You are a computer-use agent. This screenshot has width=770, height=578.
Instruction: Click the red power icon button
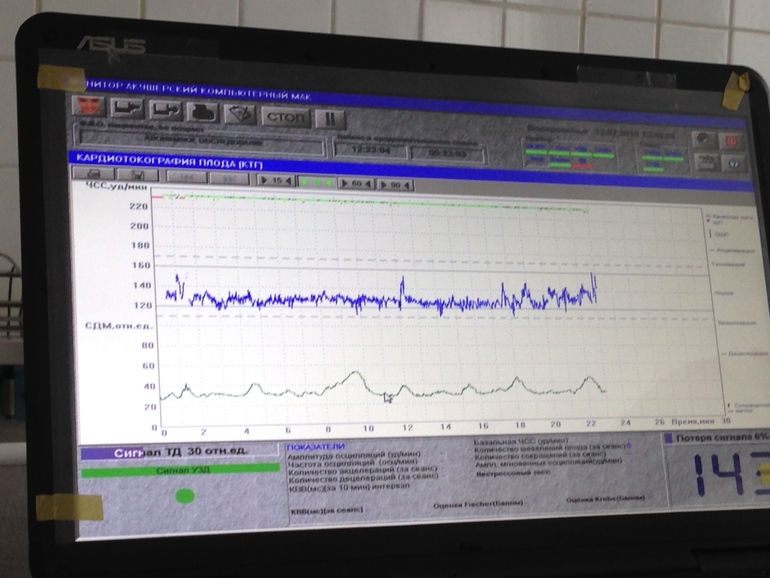(x=732, y=141)
